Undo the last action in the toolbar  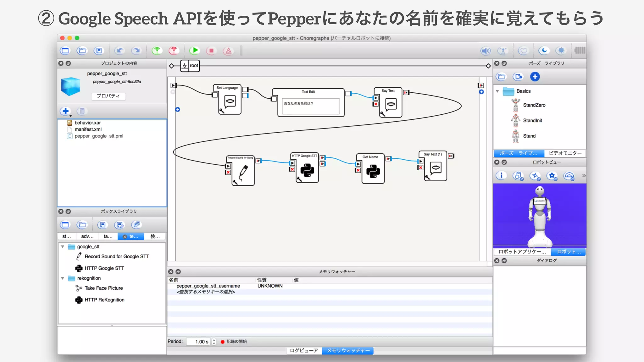pos(119,51)
